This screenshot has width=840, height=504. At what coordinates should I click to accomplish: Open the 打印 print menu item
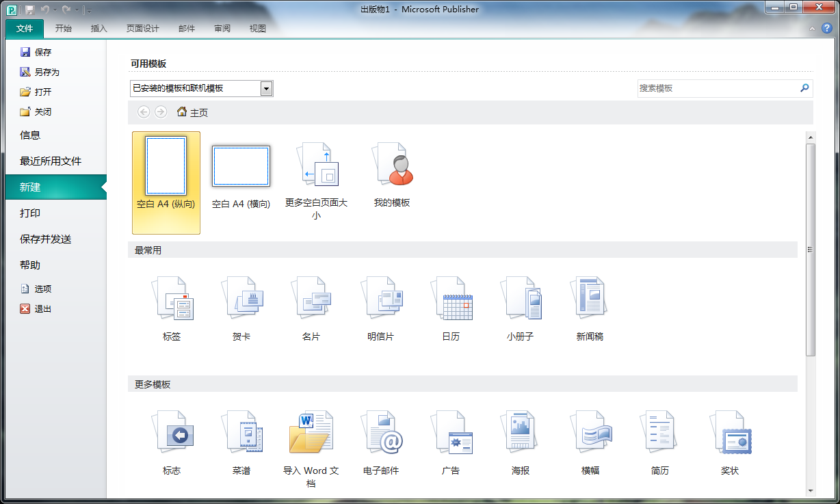coord(30,213)
